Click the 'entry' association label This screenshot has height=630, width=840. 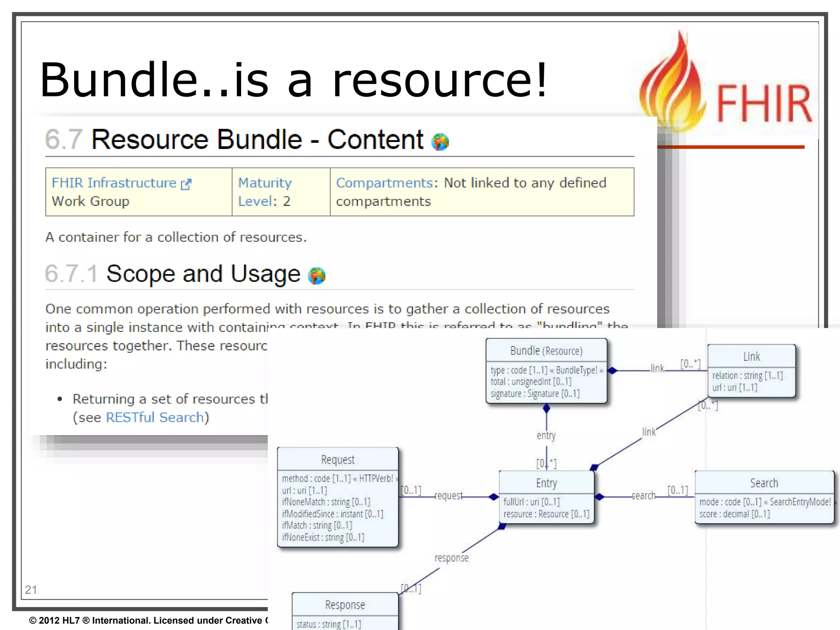546,435
